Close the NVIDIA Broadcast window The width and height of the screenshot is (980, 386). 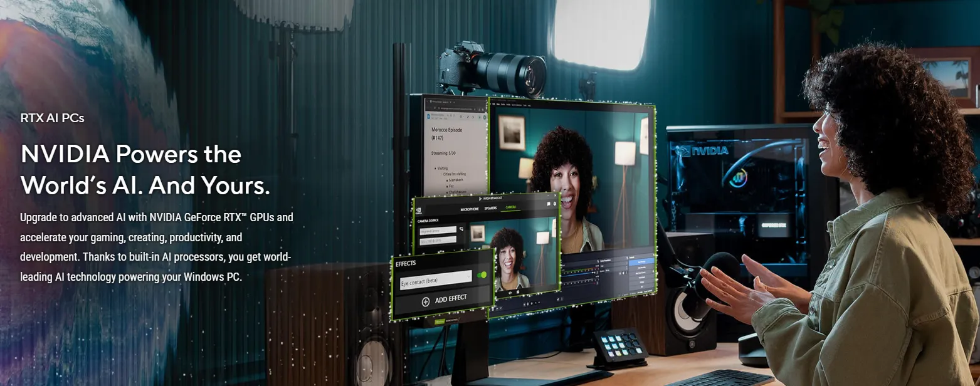coord(555,197)
